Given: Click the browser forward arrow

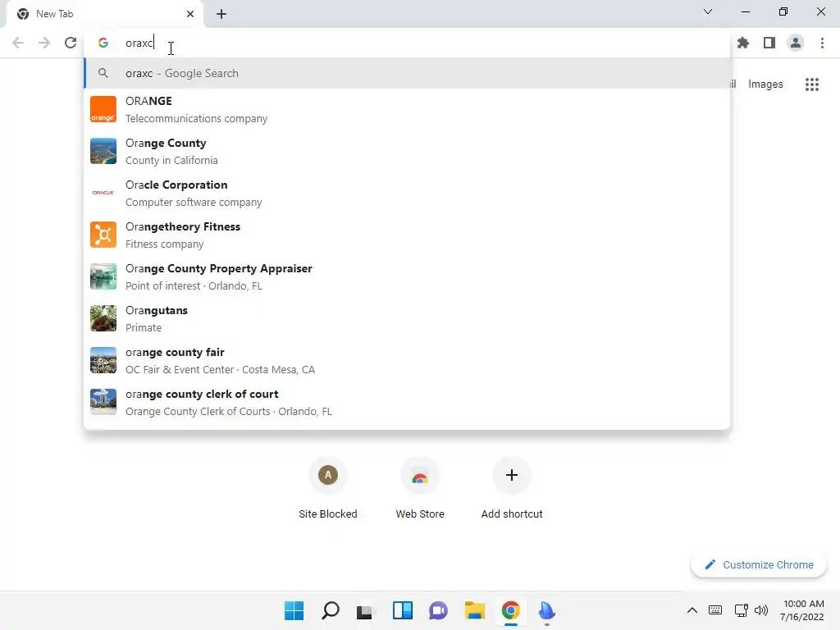Looking at the screenshot, I should click(44, 43).
